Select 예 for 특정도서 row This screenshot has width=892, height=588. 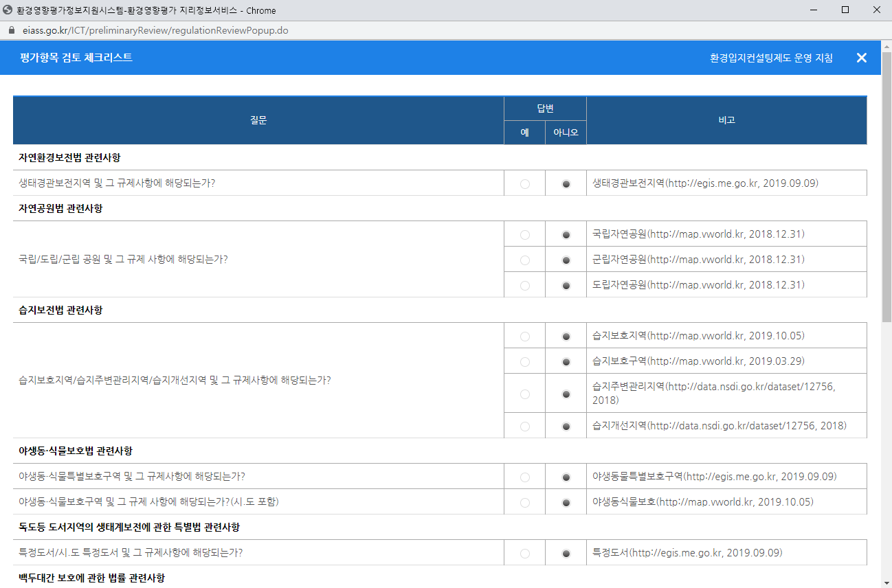click(525, 554)
